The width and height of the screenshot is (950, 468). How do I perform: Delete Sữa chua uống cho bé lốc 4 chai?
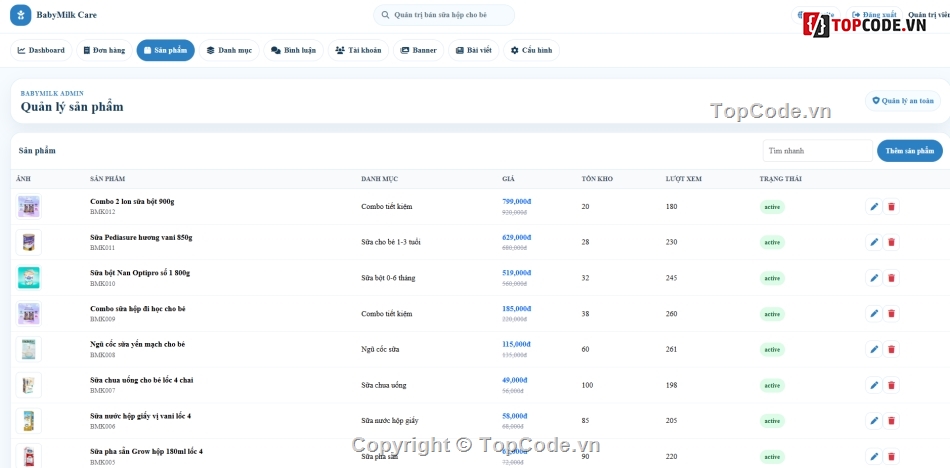click(891, 385)
